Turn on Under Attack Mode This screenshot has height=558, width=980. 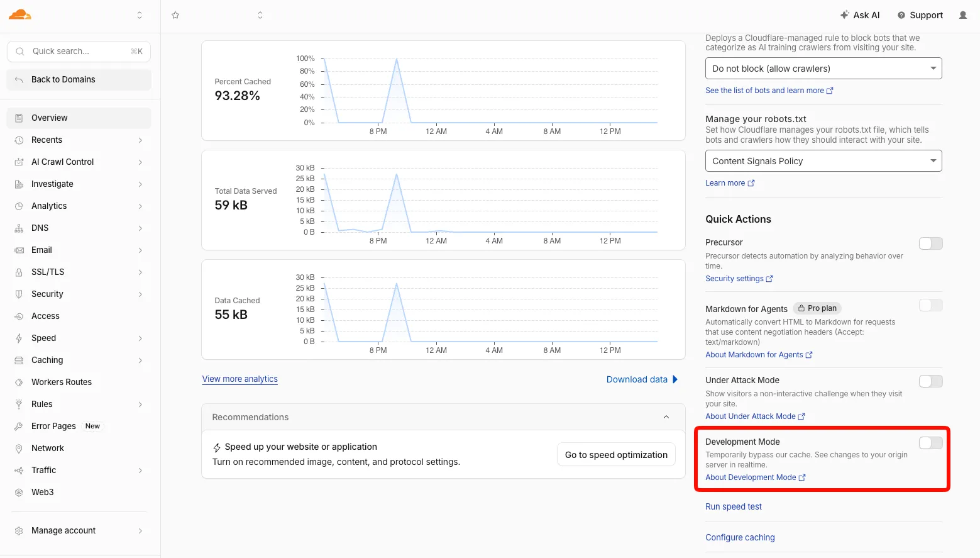click(x=930, y=381)
